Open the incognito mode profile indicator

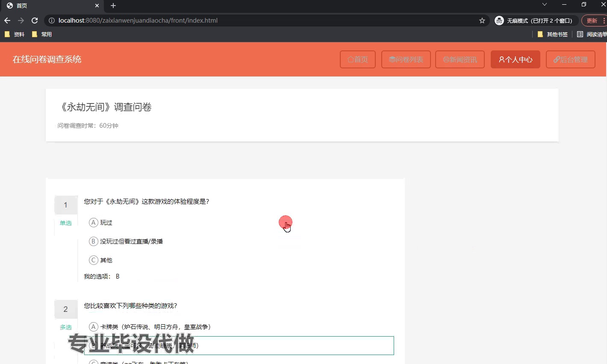click(x=536, y=21)
